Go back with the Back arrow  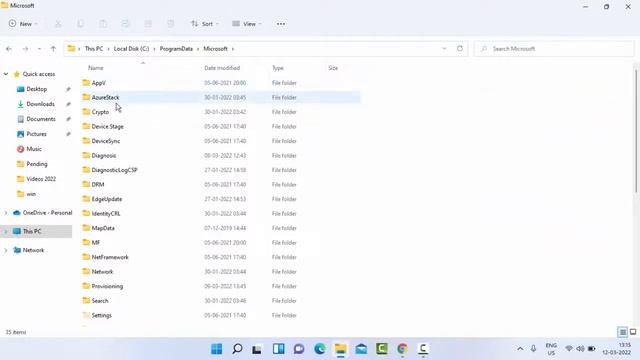point(9,49)
